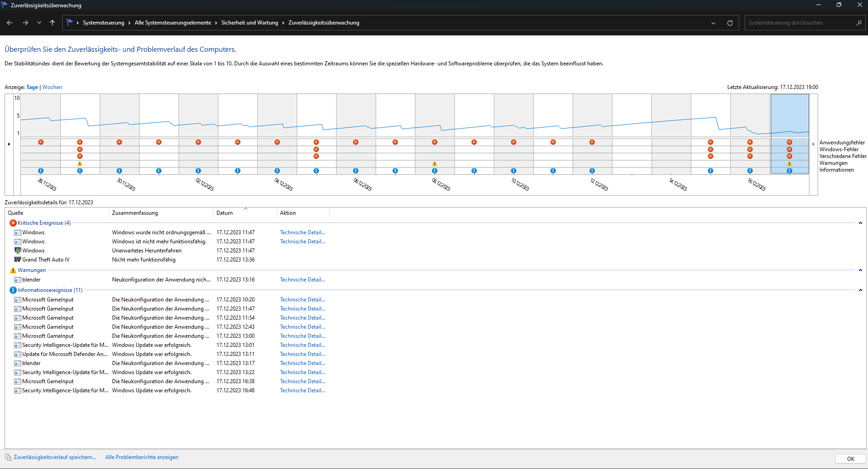Image resolution: width=868 pixels, height=469 pixels.
Task: Switch chart view to Wochen
Action: point(52,87)
